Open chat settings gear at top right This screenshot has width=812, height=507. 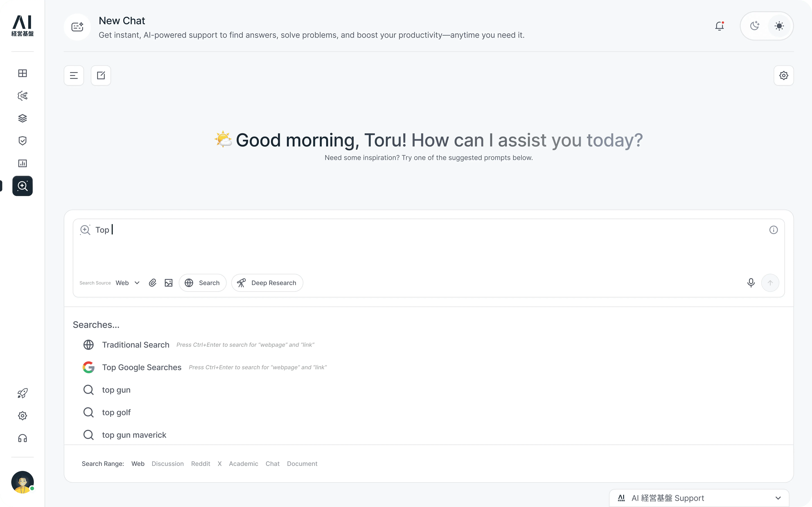tap(784, 75)
